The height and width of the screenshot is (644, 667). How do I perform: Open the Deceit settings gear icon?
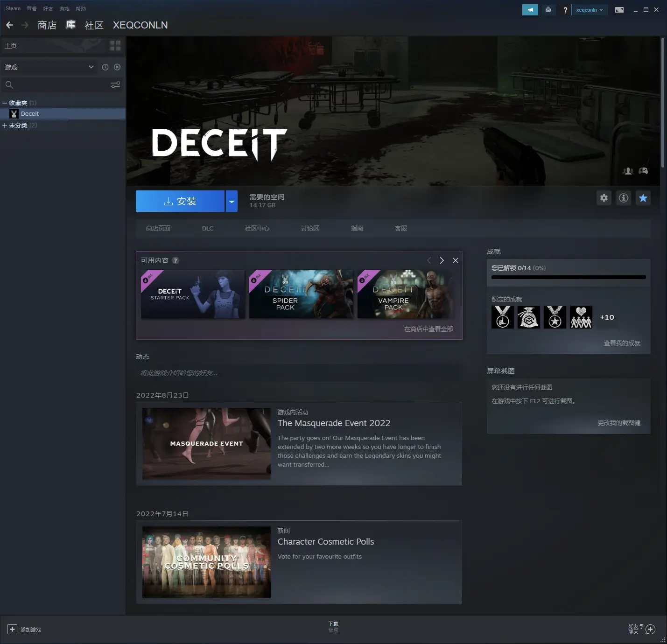[604, 198]
